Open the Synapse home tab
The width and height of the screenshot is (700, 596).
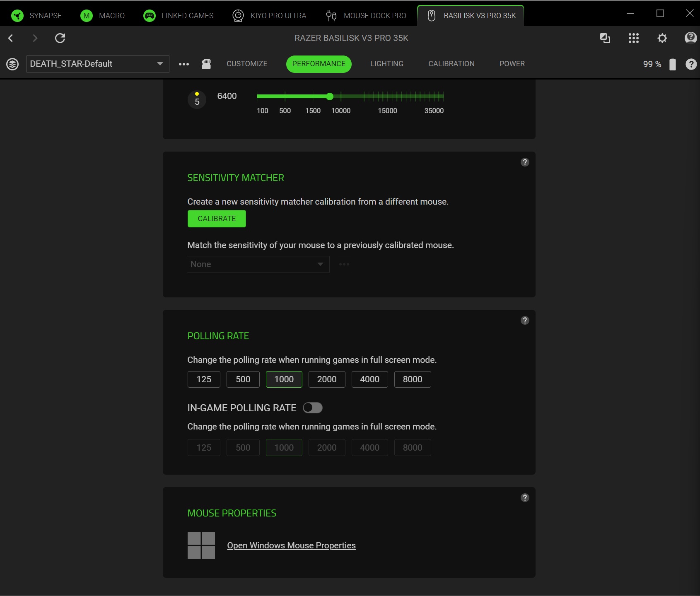click(x=36, y=16)
